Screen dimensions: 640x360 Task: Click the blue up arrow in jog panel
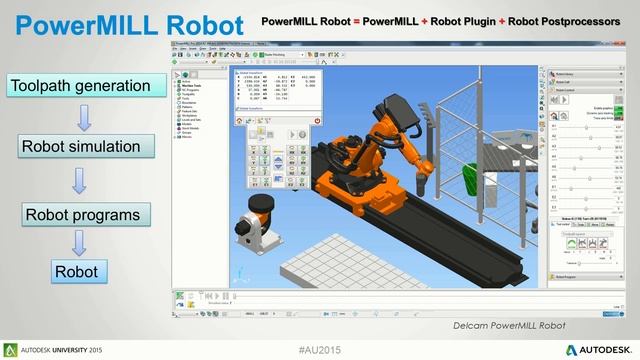[278, 158]
